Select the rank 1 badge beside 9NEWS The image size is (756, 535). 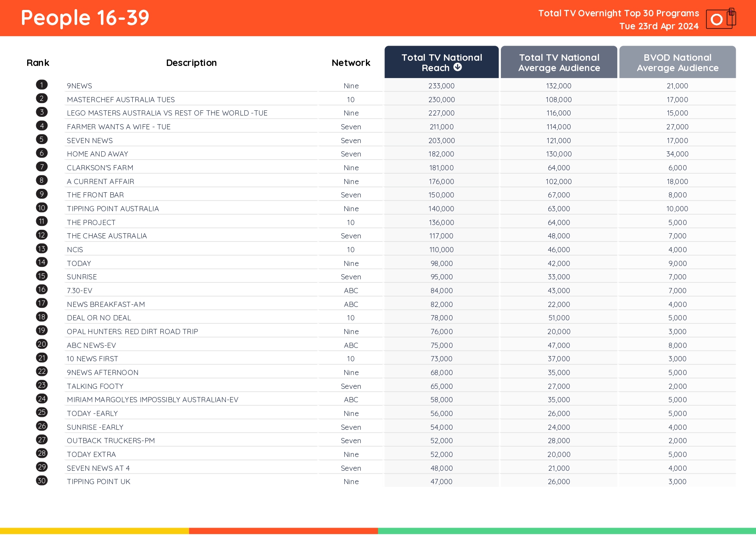(41, 84)
